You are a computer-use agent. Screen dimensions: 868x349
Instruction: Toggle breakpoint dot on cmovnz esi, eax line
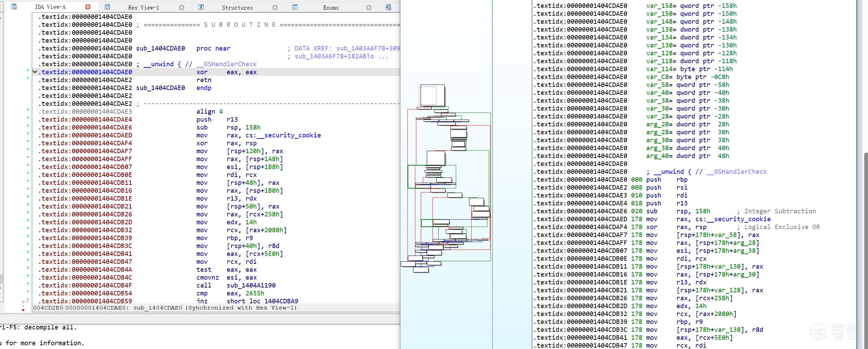(x=28, y=276)
